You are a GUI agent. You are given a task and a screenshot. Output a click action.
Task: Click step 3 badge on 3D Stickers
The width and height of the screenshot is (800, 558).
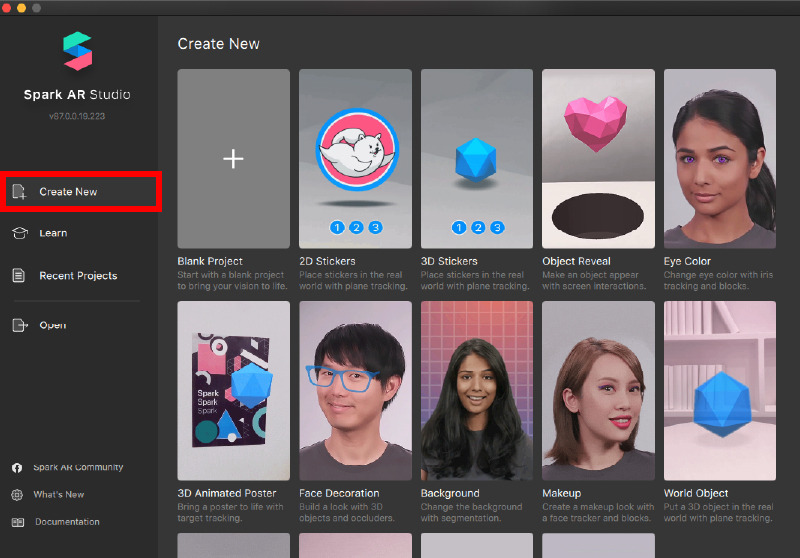(x=497, y=227)
